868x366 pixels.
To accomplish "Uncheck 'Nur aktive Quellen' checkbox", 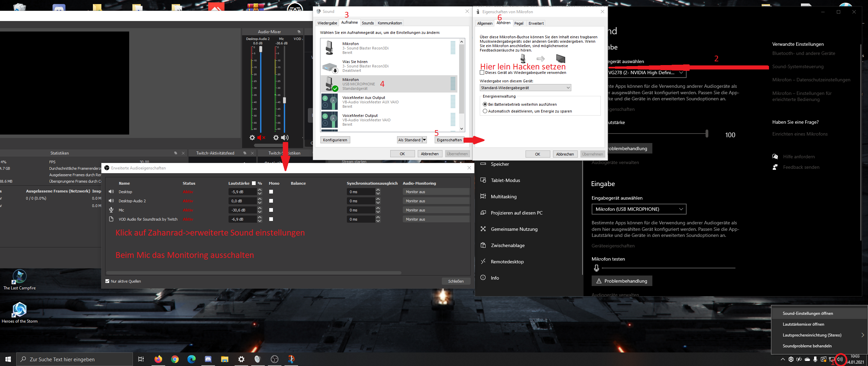I will click(x=107, y=281).
